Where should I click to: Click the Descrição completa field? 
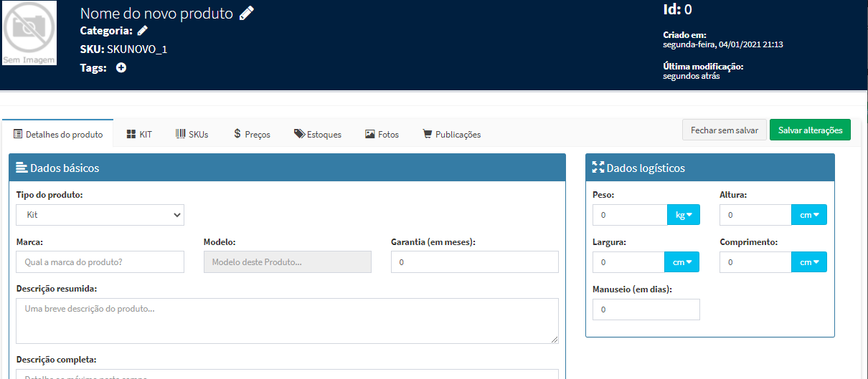coord(288,374)
